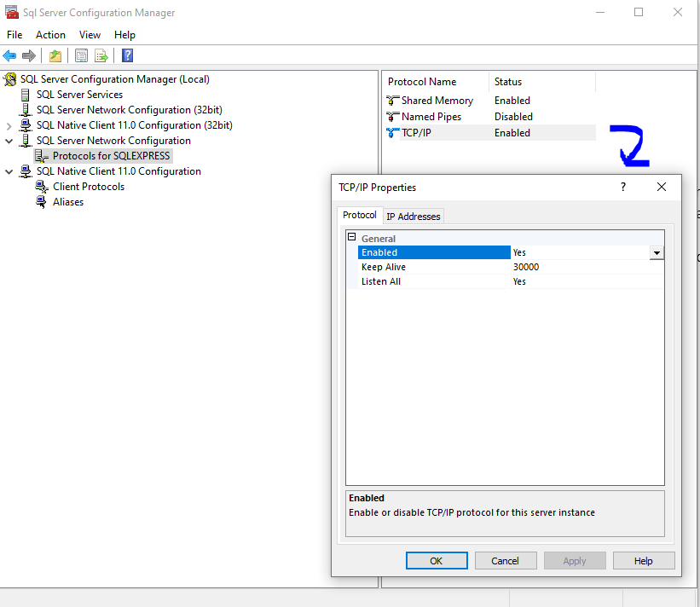This screenshot has width=700, height=607.
Task: Click the Shared Memory protocol icon
Action: (392, 101)
